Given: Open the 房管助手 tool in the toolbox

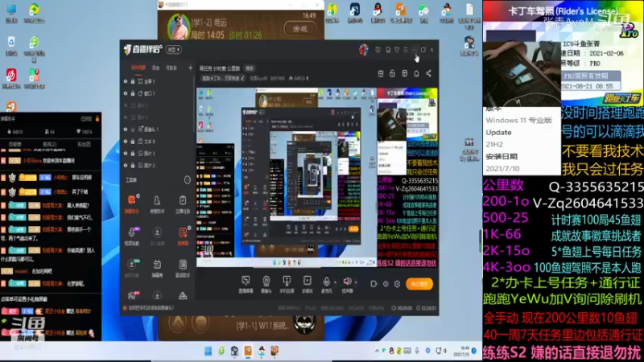Looking at the screenshot, I should point(157,204).
